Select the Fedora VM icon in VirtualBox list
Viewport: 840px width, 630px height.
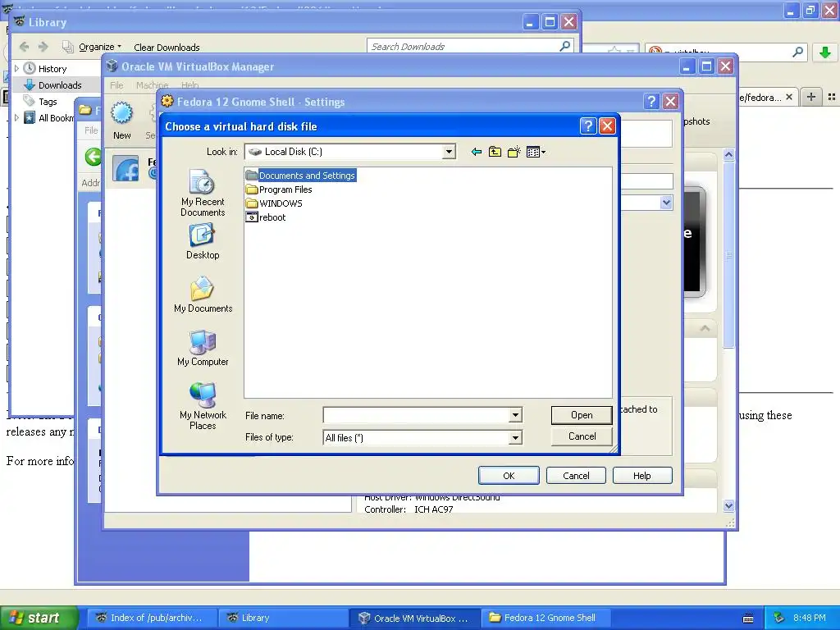126,169
